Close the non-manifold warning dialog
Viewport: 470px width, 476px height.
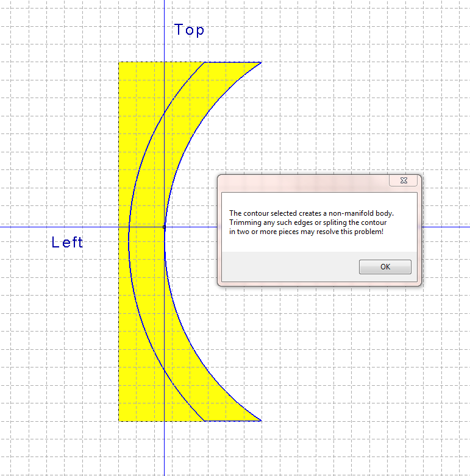point(403,180)
